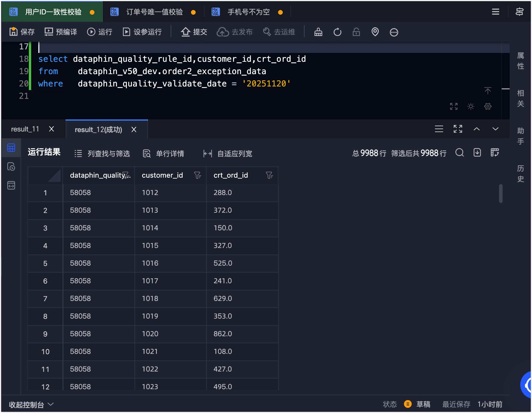Switch to 用户ID一致性校验 tab
Image resolution: width=532 pixels, height=413 pixels.
pos(52,12)
